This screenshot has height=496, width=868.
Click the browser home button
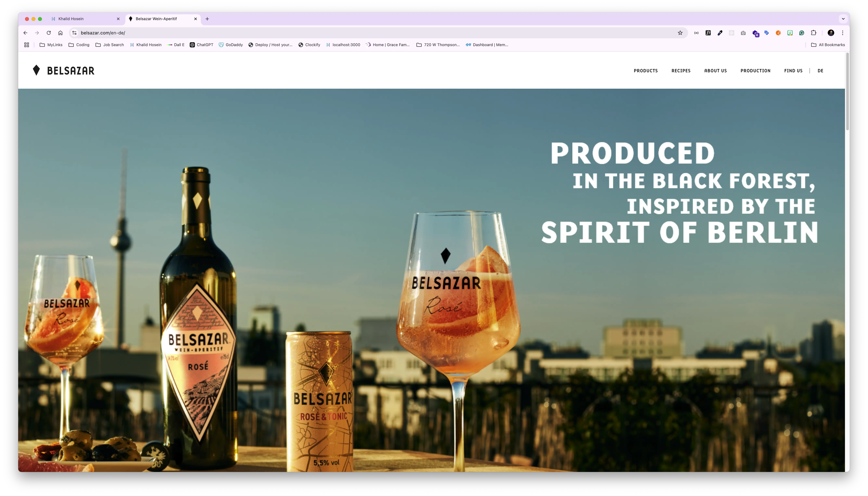pyautogui.click(x=60, y=33)
